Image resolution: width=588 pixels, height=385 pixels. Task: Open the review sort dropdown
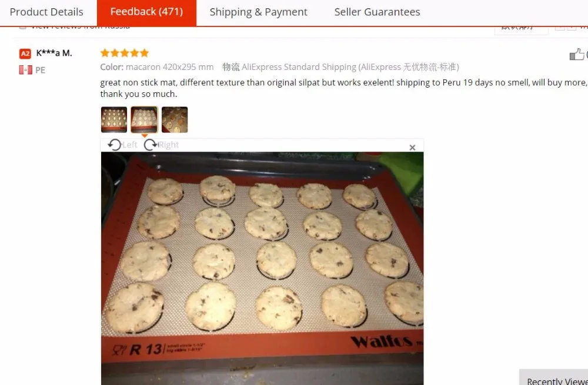pyautogui.click(x=521, y=28)
